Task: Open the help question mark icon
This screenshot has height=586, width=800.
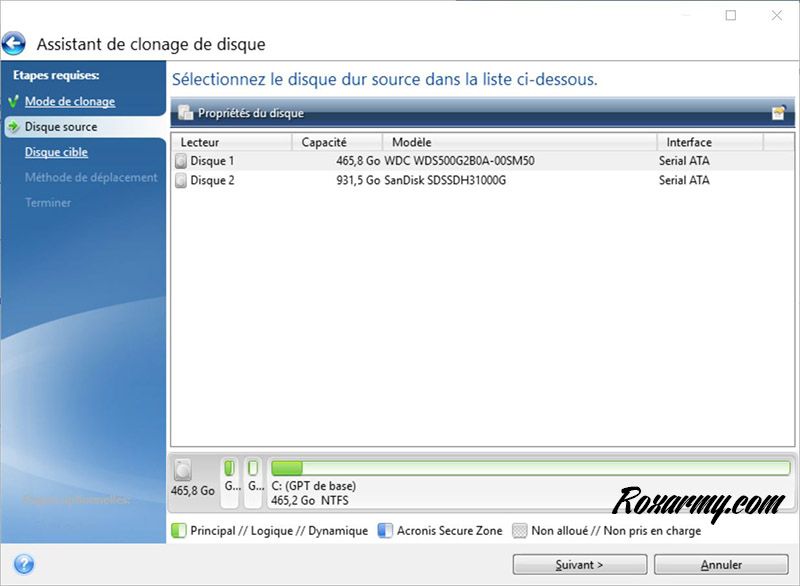Action: (x=24, y=564)
